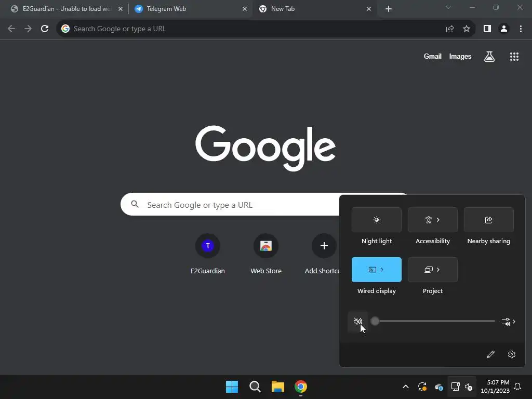Open taskbar Search
The width and height of the screenshot is (532, 399).
point(255,387)
